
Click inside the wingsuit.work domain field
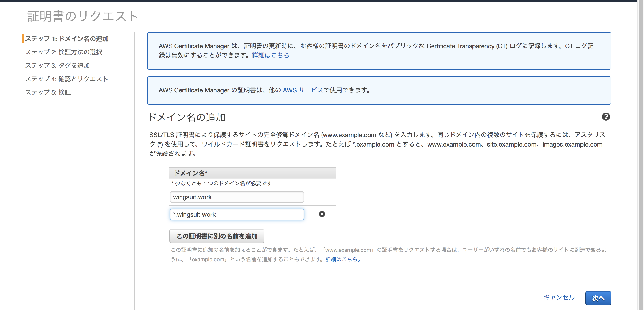click(237, 197)
